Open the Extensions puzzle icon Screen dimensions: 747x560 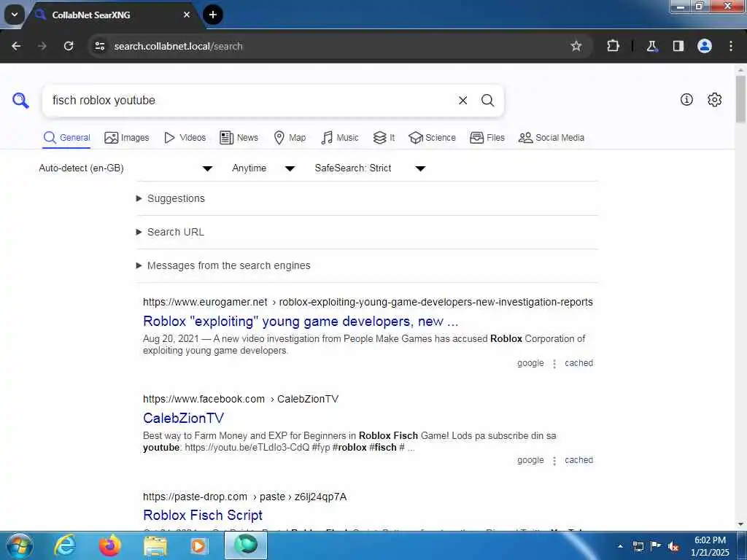click(613, 46)
